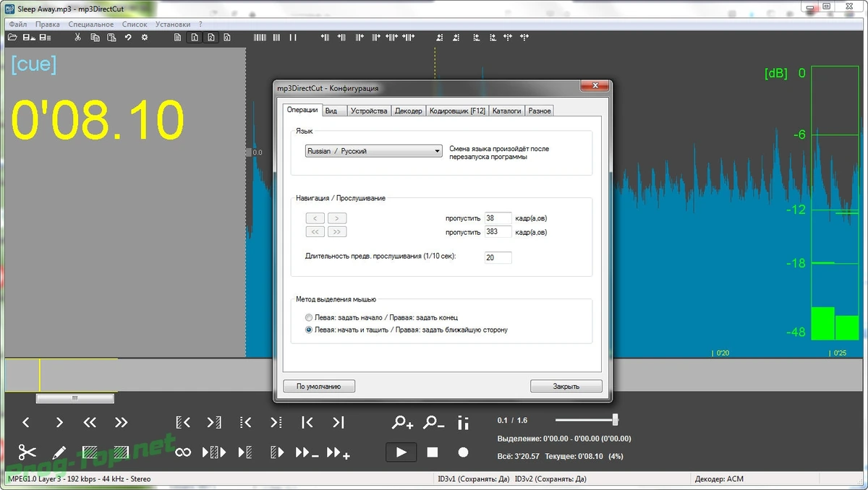Click the single right arrow navigation icon at bottom

59,422
